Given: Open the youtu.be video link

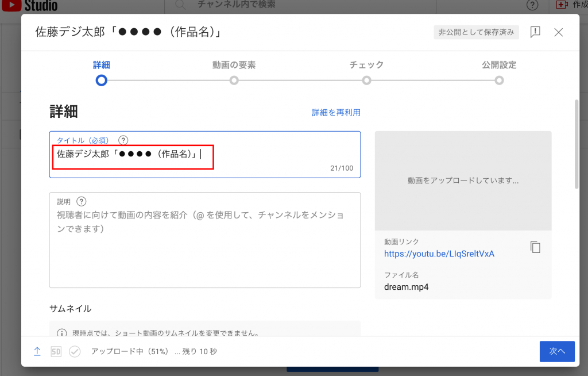Looking at the screenshot, I should click(x=439, y=254).
